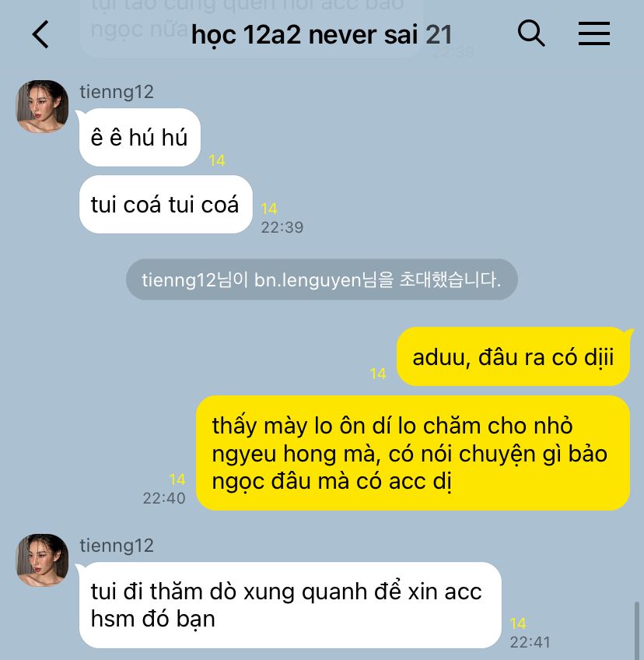Tap the back arrow icon
The width and height of the screenshot is (644, 660).
point(40,34)
